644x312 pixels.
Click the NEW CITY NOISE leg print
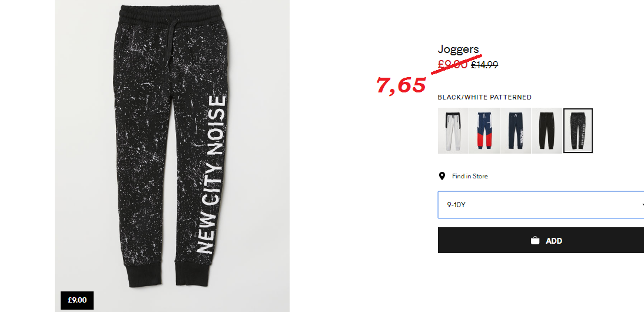(x=211, y=175)
